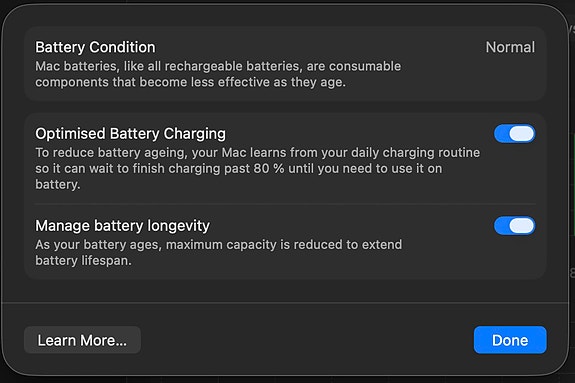Disable the Optimised Battery Charging switch
Image resolution: width=575 pixels, height=383 pixels.
(514, 134)
